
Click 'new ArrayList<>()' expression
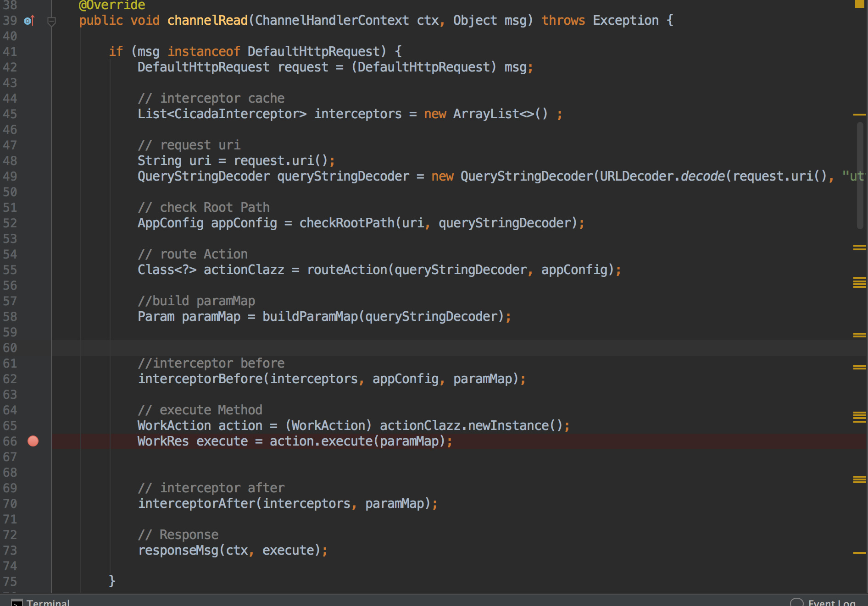[486, 114]
